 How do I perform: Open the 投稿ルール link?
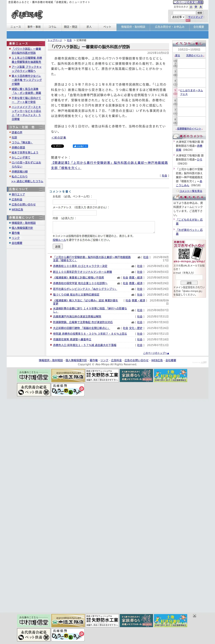tap(59, 240)
